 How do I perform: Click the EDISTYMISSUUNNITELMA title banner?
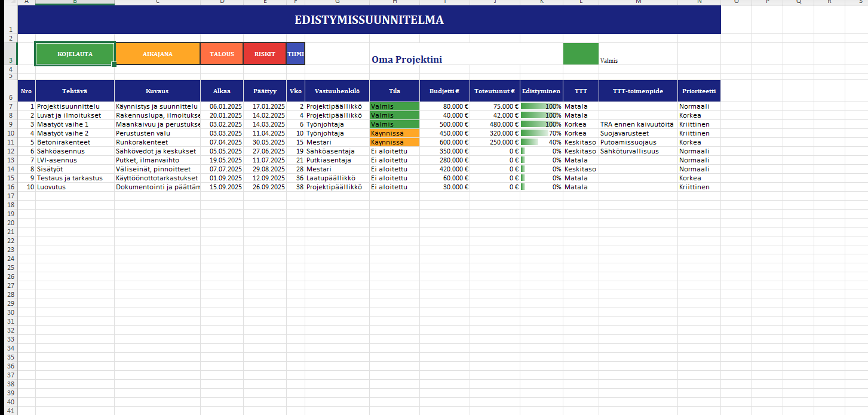[369, 20]
